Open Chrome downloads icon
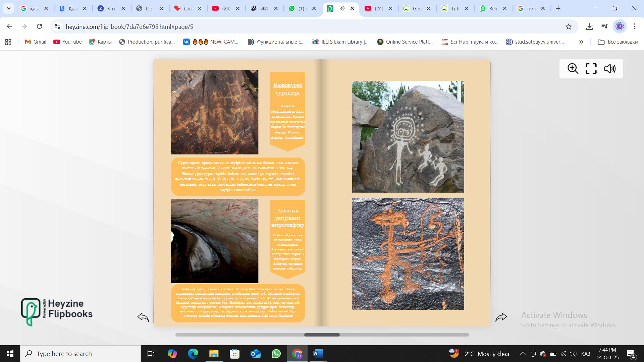Viewport: 644px width, 362px height. point(589,26)
